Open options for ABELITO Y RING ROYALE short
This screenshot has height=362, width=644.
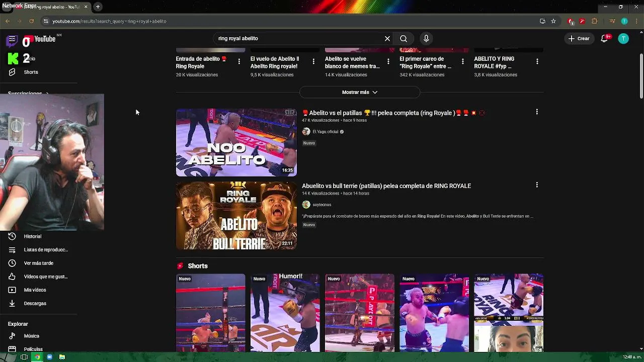coord(537,61)
